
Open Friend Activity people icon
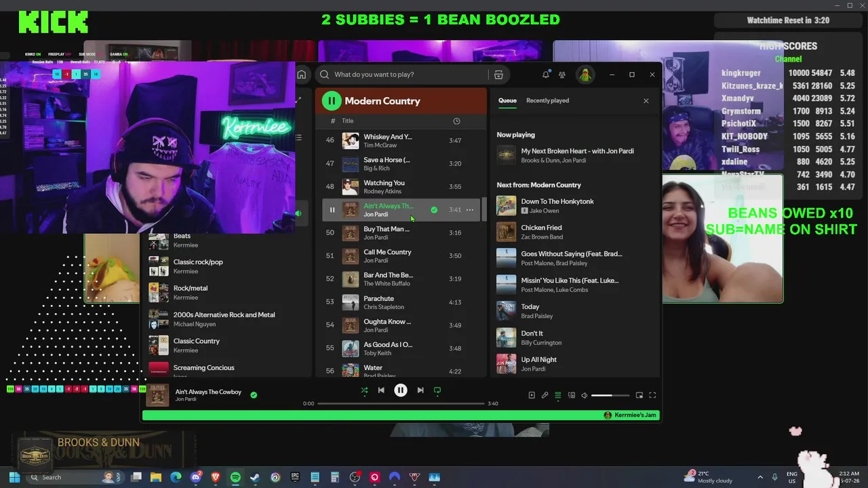[562, 75]
